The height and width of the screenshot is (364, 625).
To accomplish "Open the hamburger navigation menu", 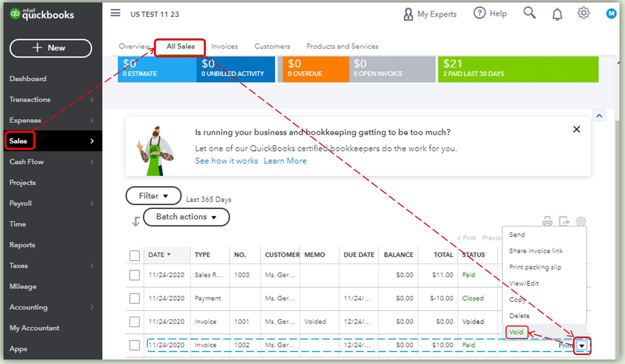I will [x=115, y=13].
